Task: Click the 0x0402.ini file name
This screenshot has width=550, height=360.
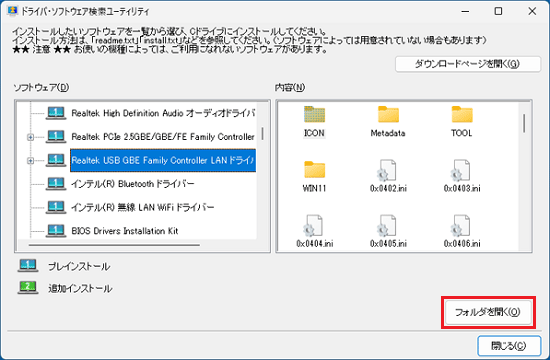Action: 388,188
